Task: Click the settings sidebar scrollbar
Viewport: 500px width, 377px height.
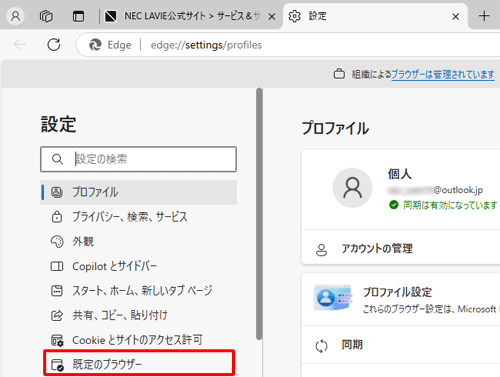Action: tap(259, 214)
